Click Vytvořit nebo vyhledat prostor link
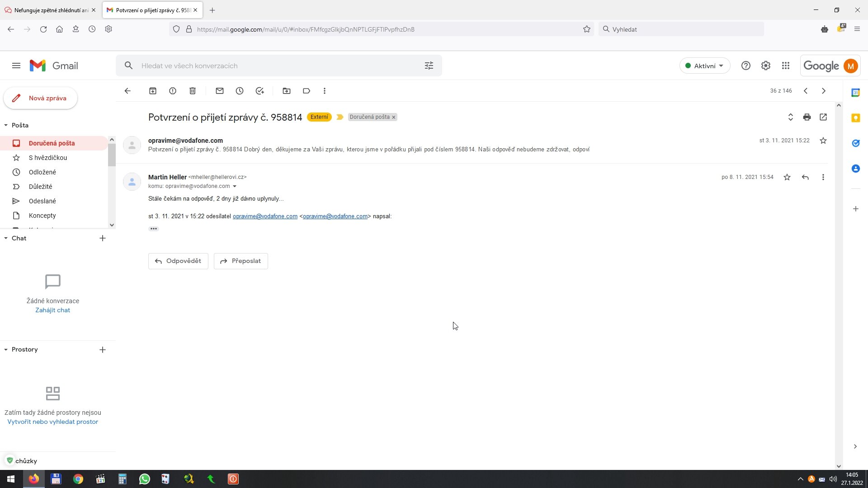Image resolution: width=868 pixels, height=488 pixels. tap(53, 422)
